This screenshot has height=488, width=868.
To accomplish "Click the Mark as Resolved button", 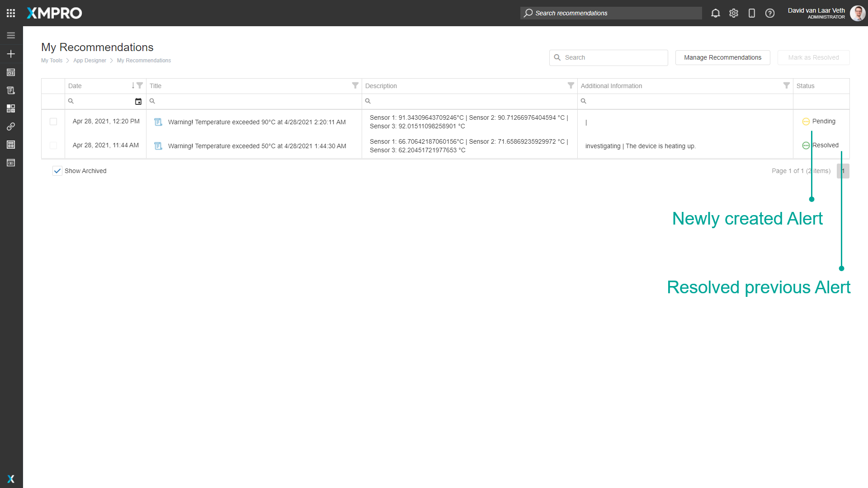I will [813, 57].
